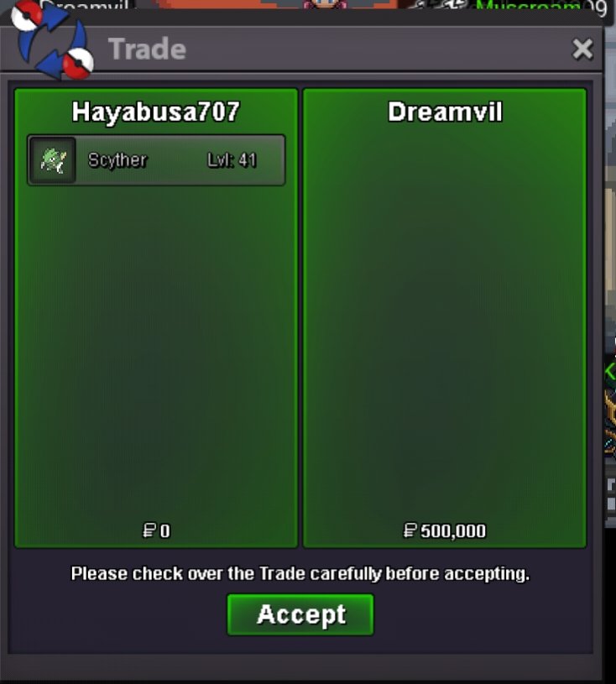Click the Pokedollar symbol beside 500,000
616x684 pixels.
(410, 530)
